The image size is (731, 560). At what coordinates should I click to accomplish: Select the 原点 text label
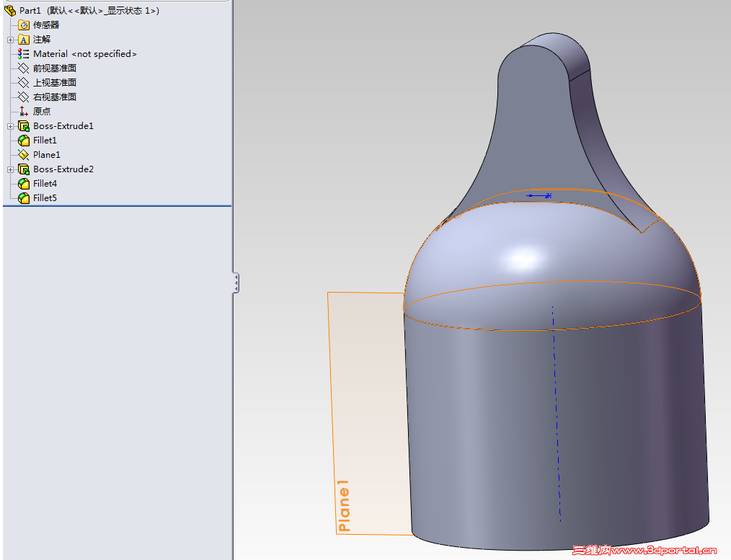42,111
